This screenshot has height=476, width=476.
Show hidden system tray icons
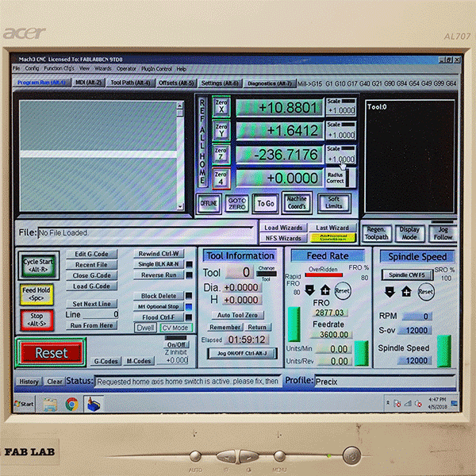[388, 403]
